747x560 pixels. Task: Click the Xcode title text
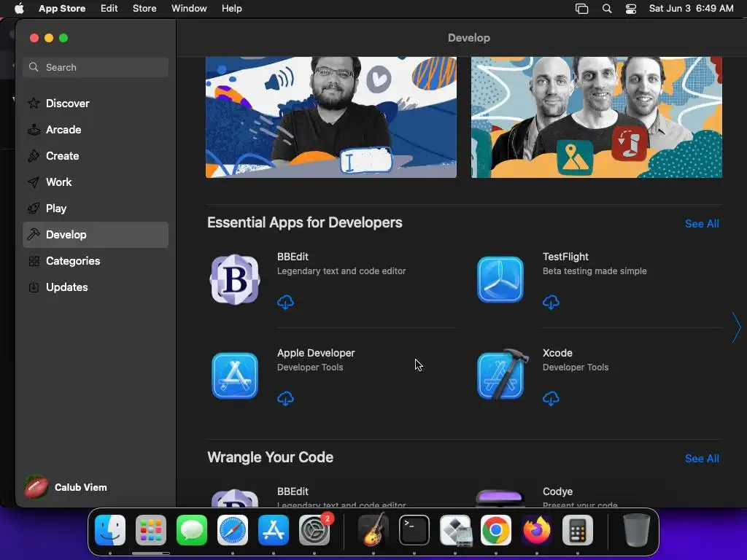[557, 353]
